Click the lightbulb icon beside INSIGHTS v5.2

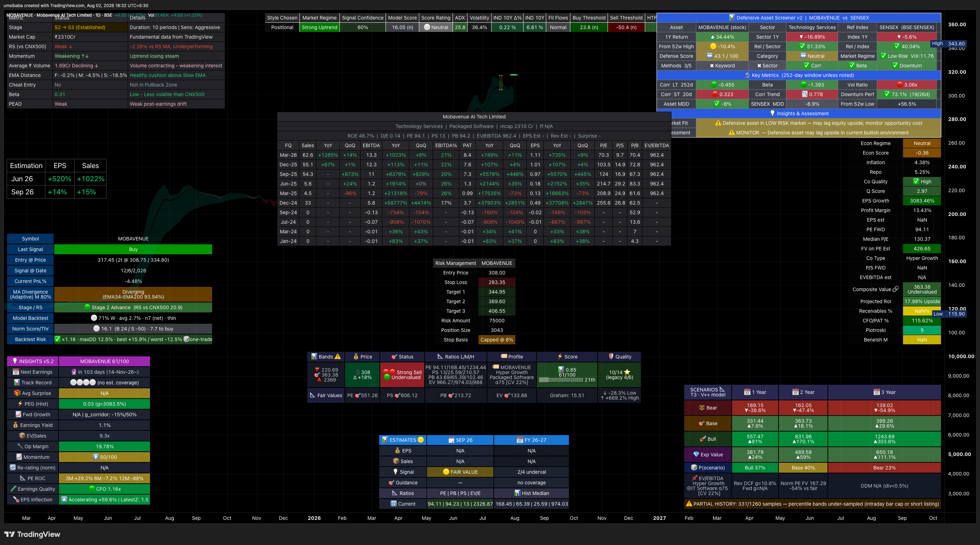point(15,361)
